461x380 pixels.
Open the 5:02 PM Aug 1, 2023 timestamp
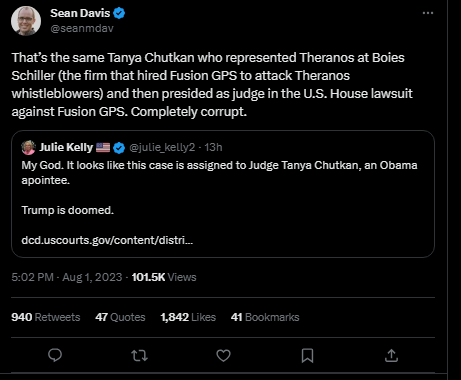[x=67, y=277]
